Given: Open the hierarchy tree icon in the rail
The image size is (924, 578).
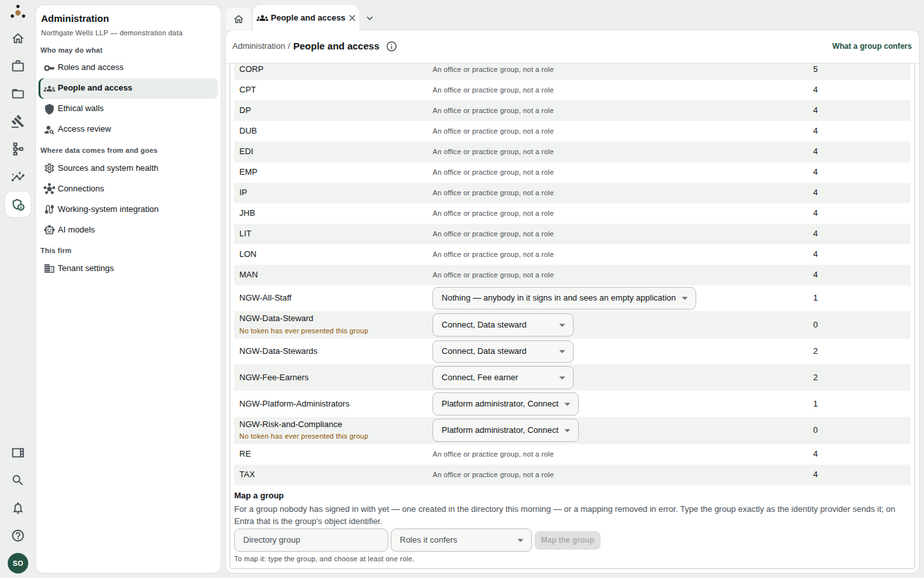Looking at the screenshot, I should coord(18,149).
